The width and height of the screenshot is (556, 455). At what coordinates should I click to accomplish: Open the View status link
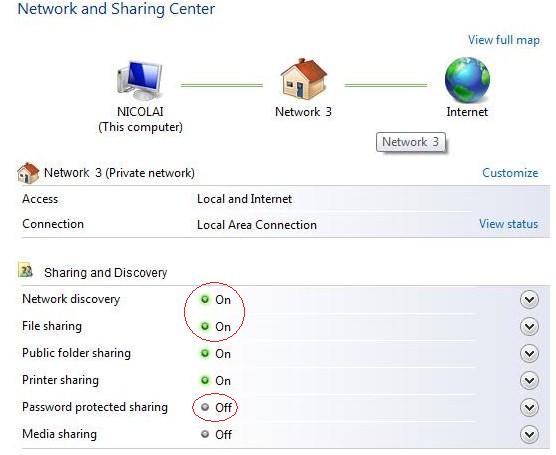pos(508,224)
